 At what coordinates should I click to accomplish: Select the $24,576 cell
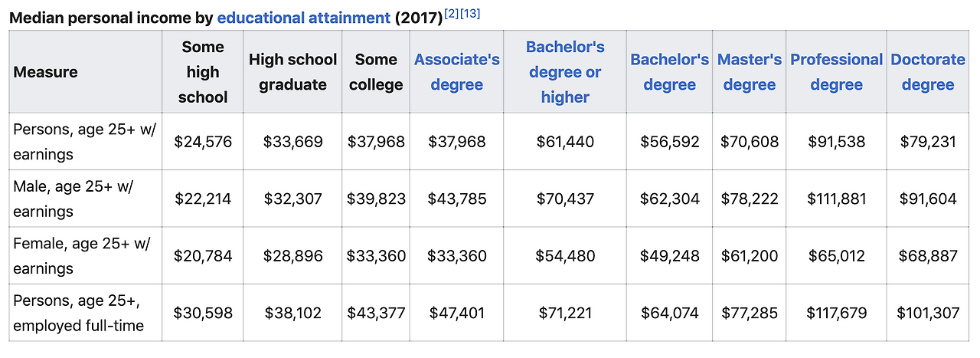click(x=203, y=142)
